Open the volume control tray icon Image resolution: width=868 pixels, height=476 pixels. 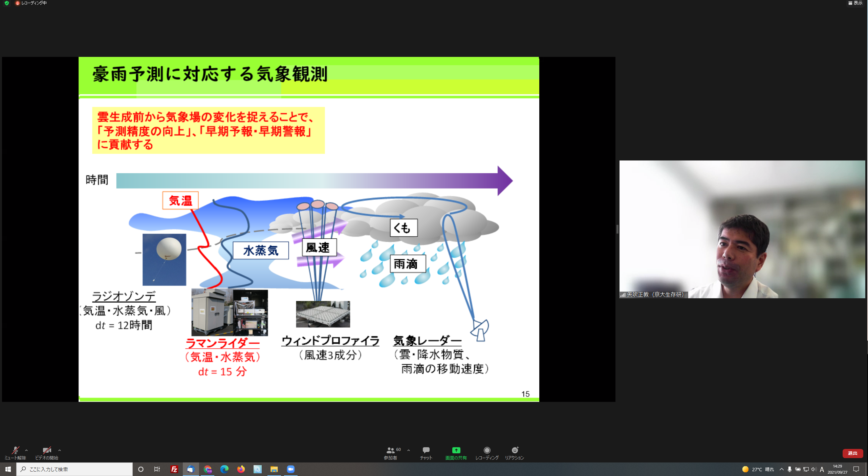coord(814,469)
